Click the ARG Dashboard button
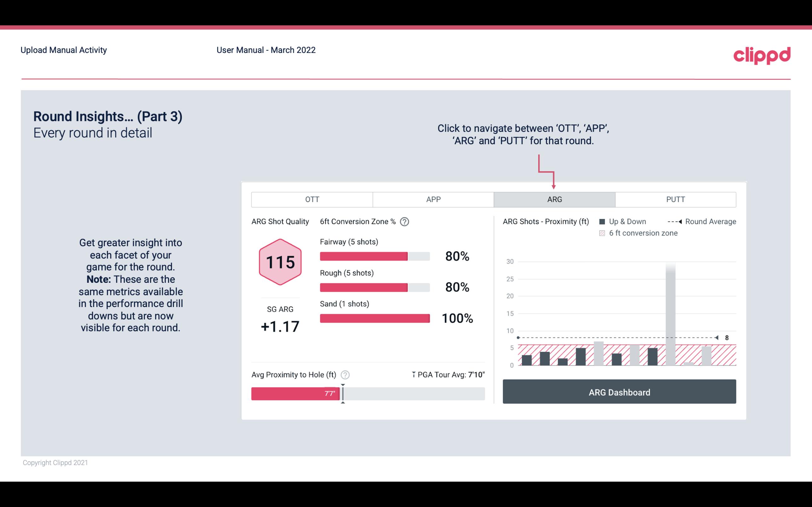The image size is (812, 507). click(620, 392)
